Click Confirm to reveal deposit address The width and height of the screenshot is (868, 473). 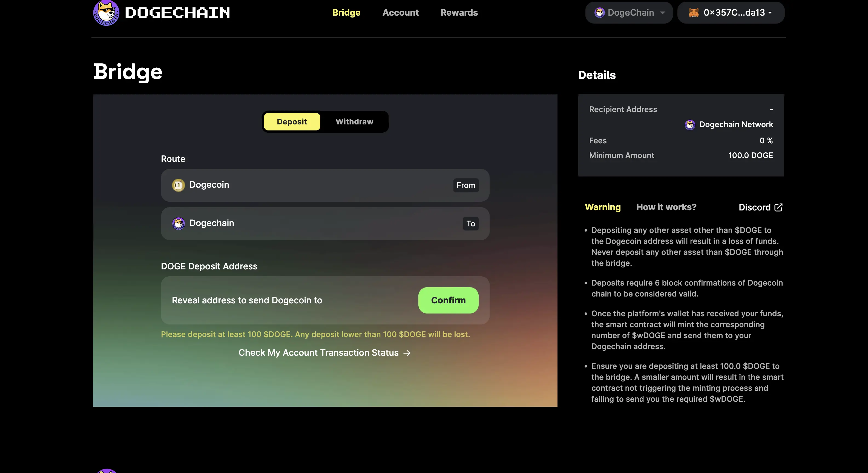click(x=448, y=300)
